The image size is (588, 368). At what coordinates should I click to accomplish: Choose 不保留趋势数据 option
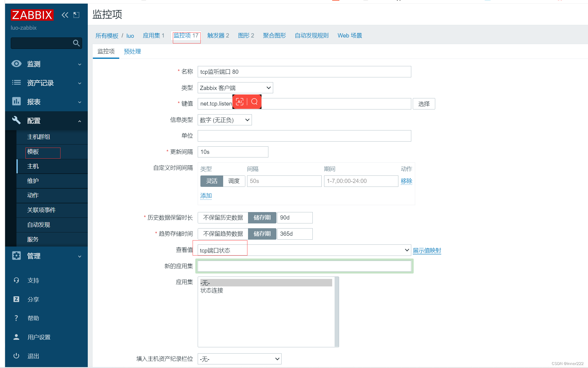pyautogui.click(x=223, y=234)
